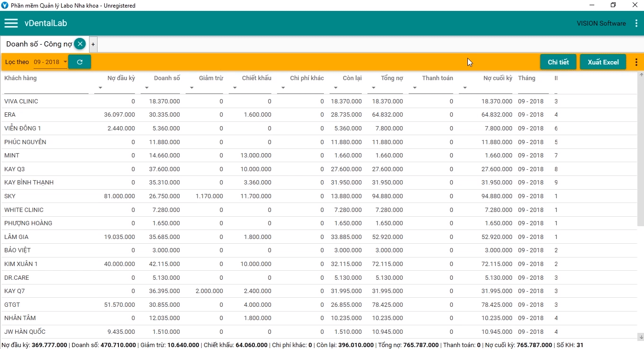This screenshot has width=644, height=349.
Task: Open filter dropdown under Chi phí khác column
Action: (283, 88)
